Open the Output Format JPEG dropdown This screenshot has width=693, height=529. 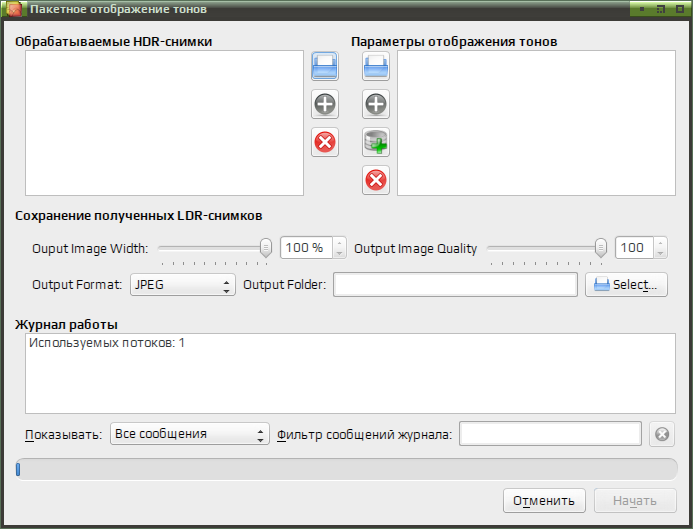tap(183, 285)
